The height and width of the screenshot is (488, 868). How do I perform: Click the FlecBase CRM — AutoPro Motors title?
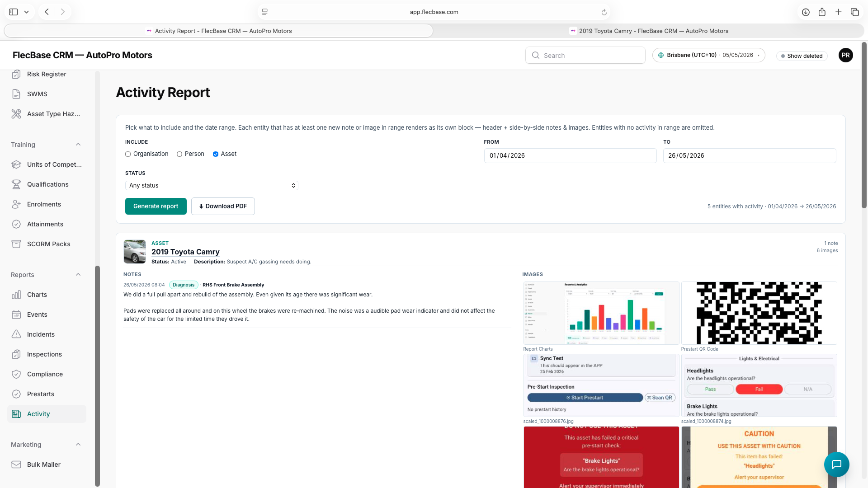pos(82,55)
